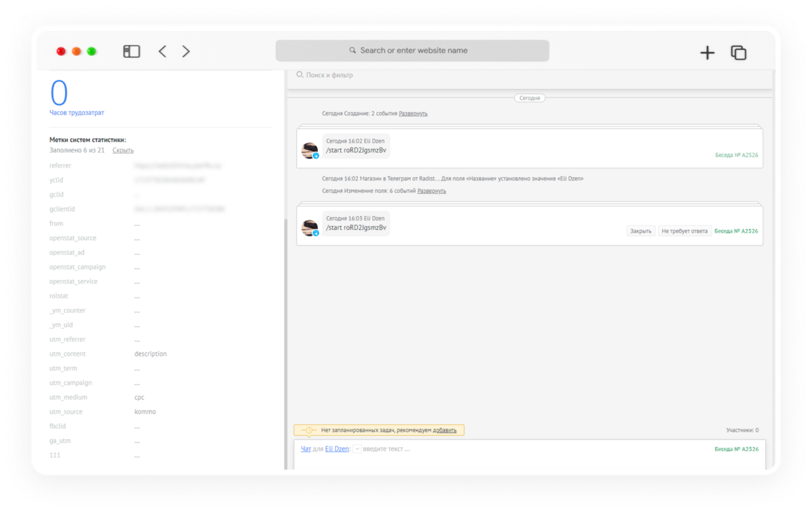Click the task clock icon in yellow banner
This screenshot has width=812, height=512.
pyautogui.click(x=309, y=430)
